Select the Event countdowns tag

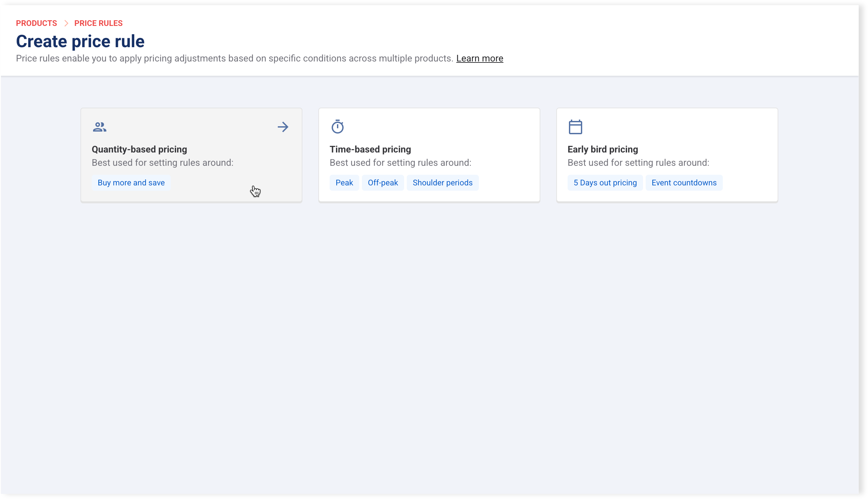[x=684, y=183]
